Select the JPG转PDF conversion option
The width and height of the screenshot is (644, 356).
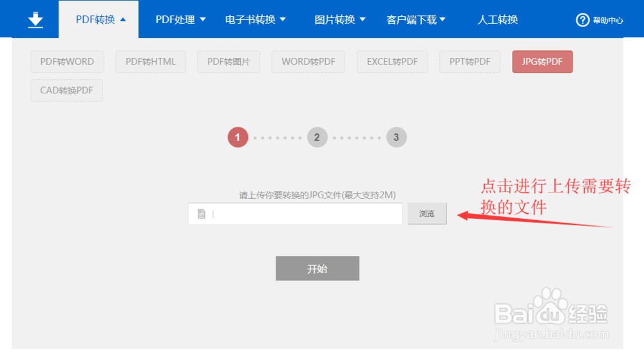click(542, 62)
